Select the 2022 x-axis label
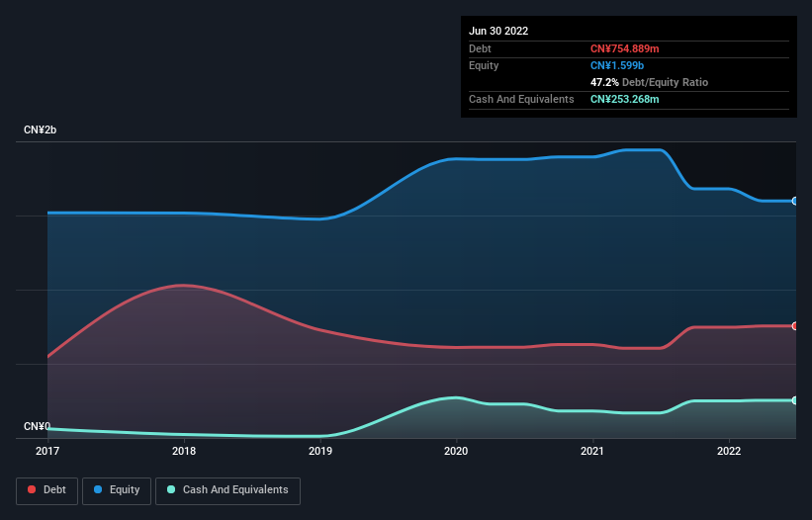The height and width of the screenshot is (520, 812). [729, 451]
